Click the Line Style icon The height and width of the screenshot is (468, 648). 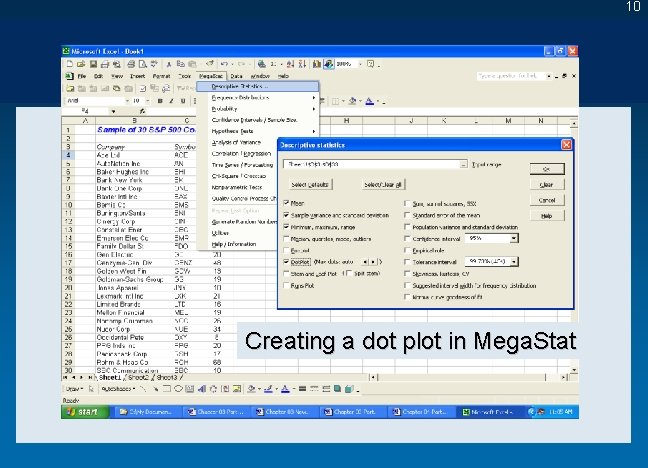[303, 389]
